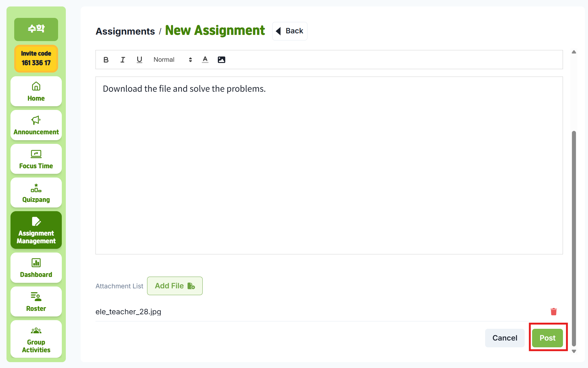Click the scroll down arrow on the scrollbar
This screenshot has height=368, width=588.
coord(574,351)
